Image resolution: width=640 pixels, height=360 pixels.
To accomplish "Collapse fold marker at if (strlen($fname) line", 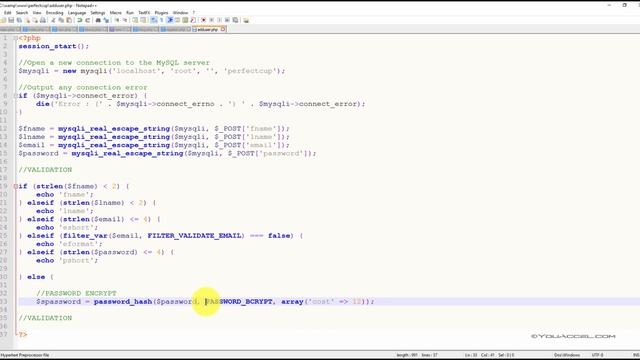I will (16, 186).
